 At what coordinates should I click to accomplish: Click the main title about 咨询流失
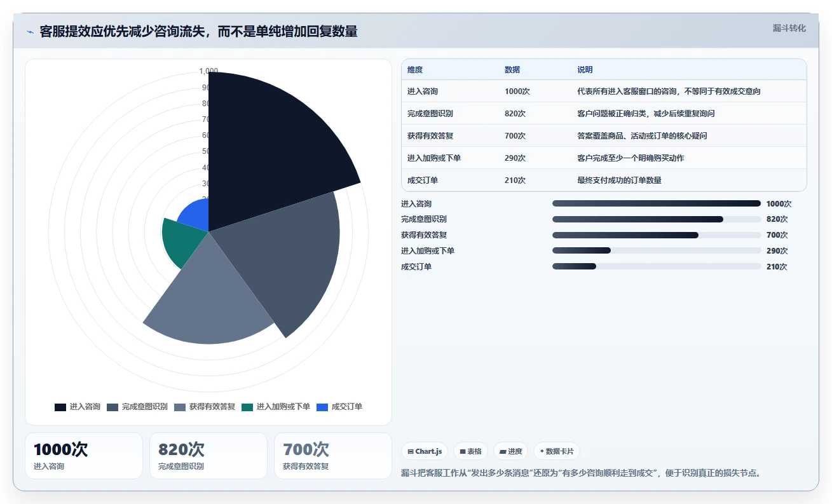coord(198,31)
